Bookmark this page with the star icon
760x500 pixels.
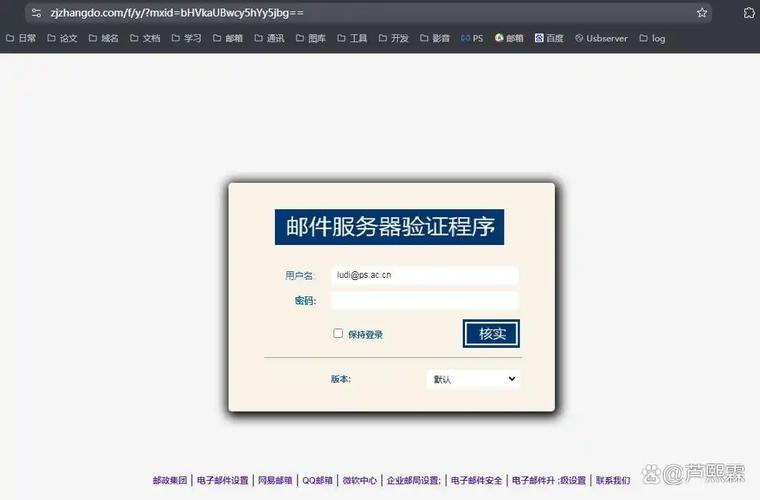pos(702,13)
